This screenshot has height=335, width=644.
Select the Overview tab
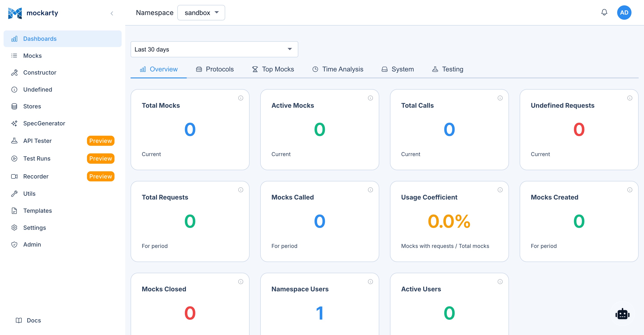point(159,69)
